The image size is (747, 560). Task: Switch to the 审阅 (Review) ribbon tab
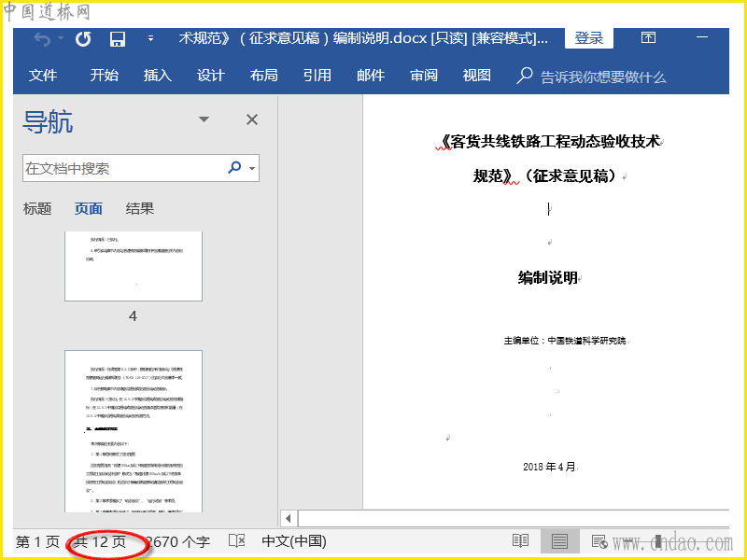[x=423, y=76]
